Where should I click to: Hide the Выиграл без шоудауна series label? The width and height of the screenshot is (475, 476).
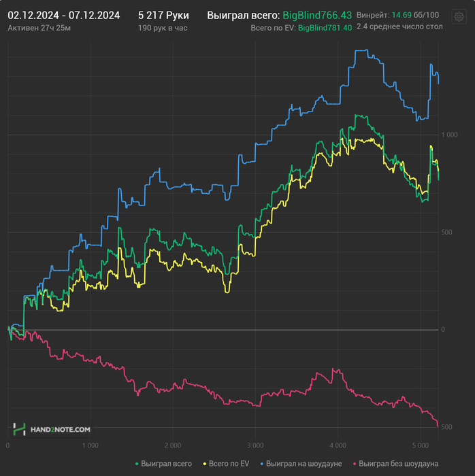click(x=399, y=464)
